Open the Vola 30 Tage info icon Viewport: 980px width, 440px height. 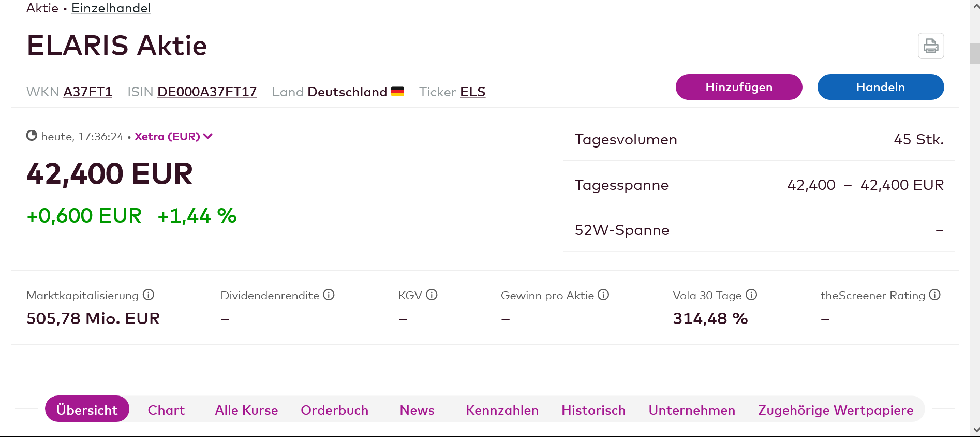pos(751,295)
